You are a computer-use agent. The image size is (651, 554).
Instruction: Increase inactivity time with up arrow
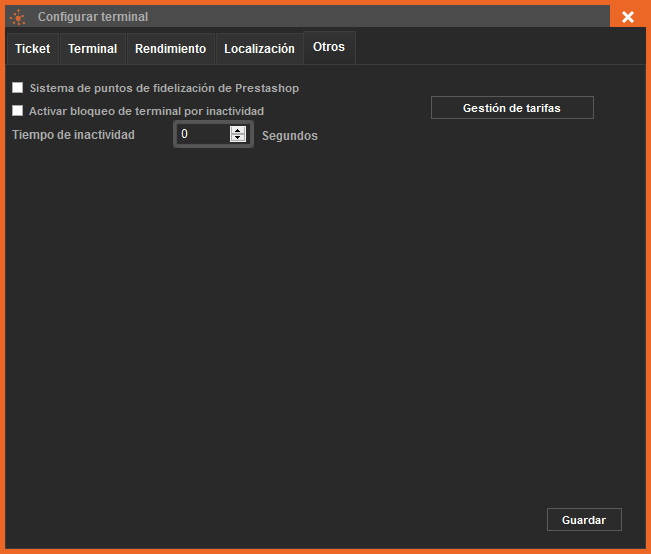pyautogui.click(x=238, y=130)
